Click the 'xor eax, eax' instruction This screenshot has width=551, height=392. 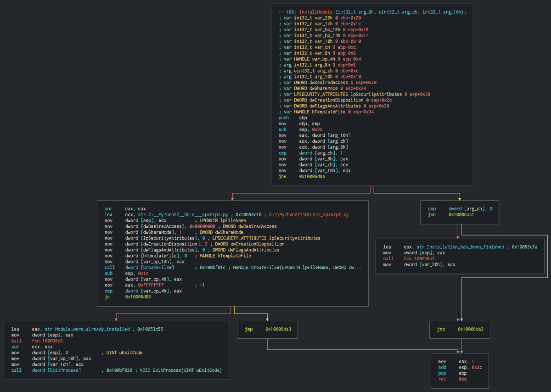click(x=125, y=208)
